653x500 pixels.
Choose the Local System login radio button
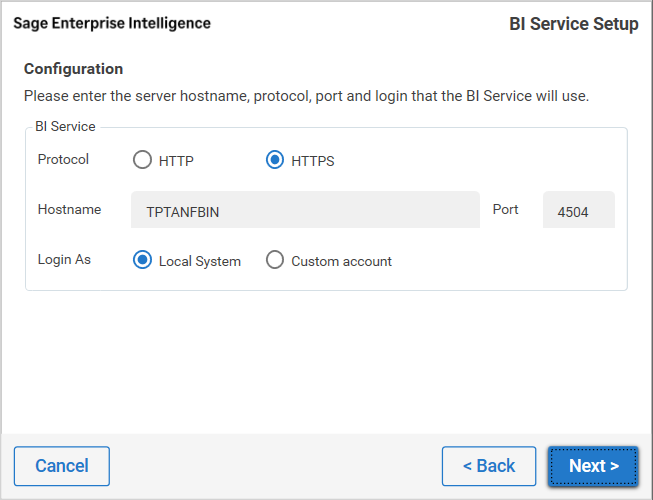tap(142, 260)
